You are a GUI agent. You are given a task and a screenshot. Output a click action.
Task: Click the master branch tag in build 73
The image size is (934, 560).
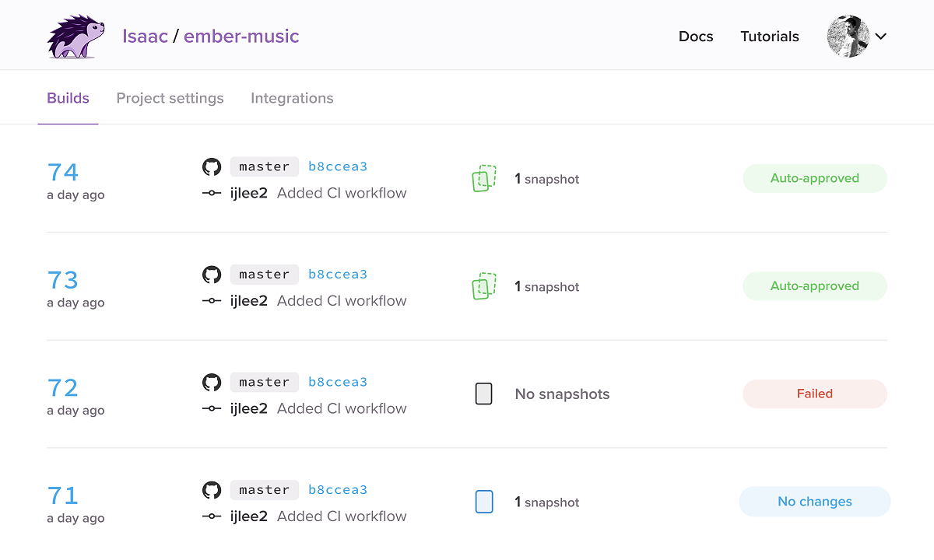265,275
